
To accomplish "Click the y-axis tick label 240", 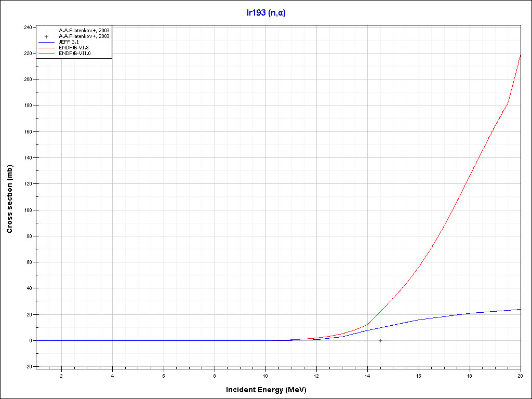I will (28, 27).
